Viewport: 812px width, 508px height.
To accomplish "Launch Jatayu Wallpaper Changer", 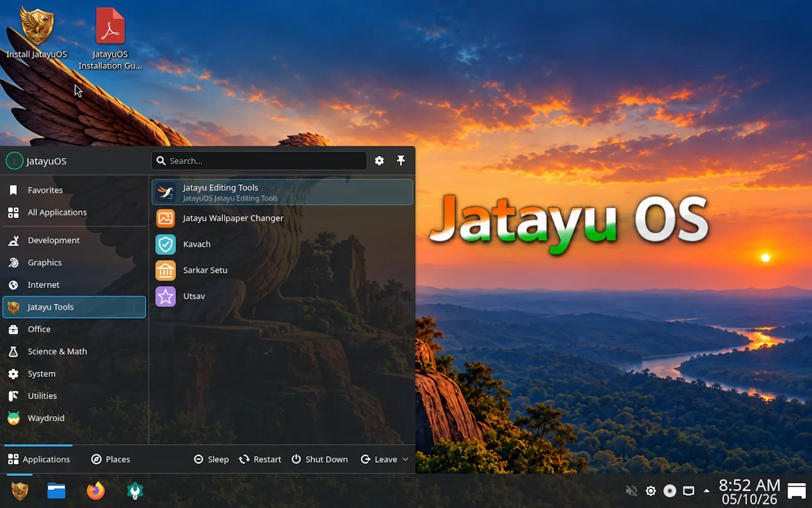I will point(282,218).
